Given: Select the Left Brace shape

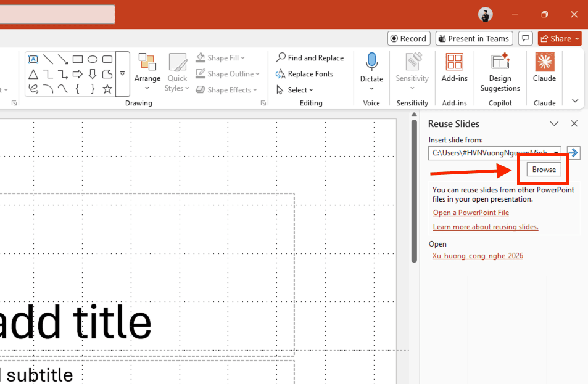Looking at the screenshot, I should [x=78, y=89].
